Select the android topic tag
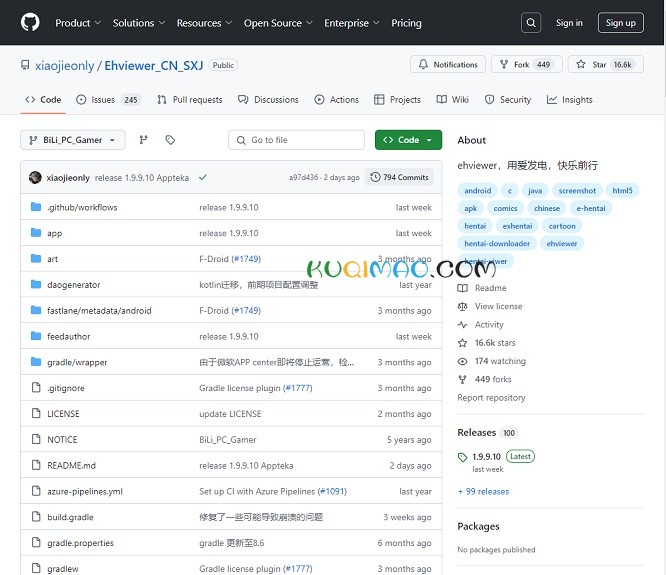Screen dimensions: 666x575 477,190
